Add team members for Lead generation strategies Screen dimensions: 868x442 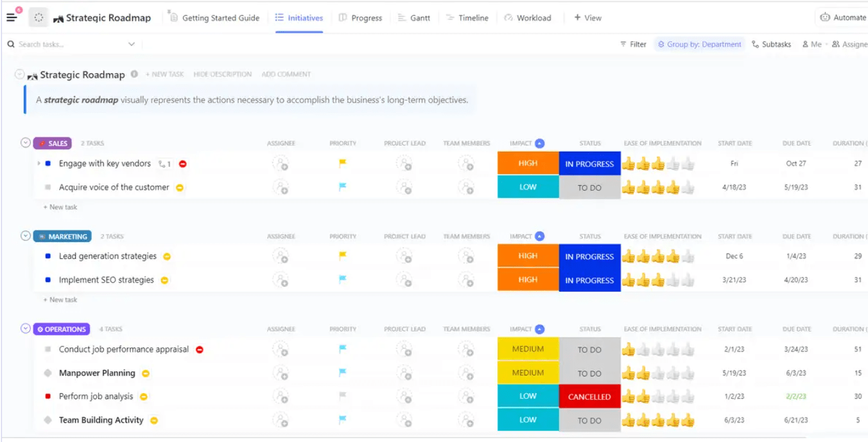tap(466, 256)
